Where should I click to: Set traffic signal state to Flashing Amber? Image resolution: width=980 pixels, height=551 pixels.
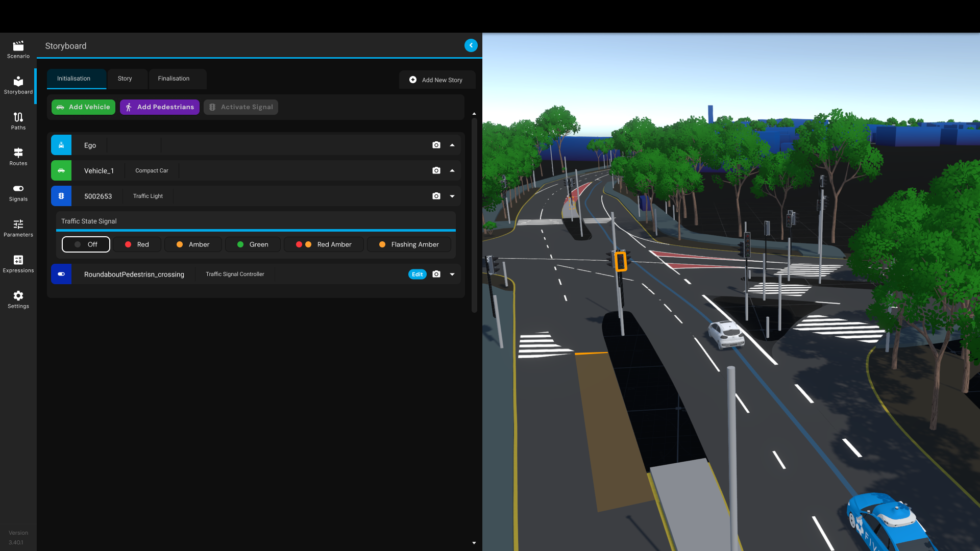409,244
